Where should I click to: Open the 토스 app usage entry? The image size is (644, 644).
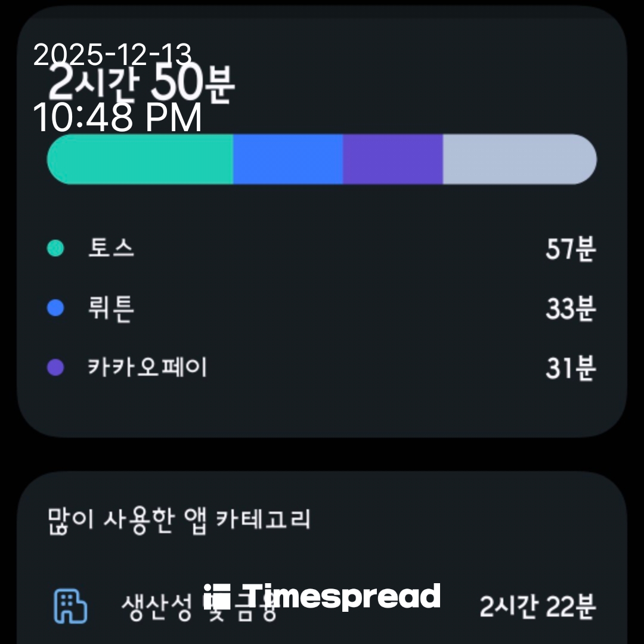coord(112,248)
